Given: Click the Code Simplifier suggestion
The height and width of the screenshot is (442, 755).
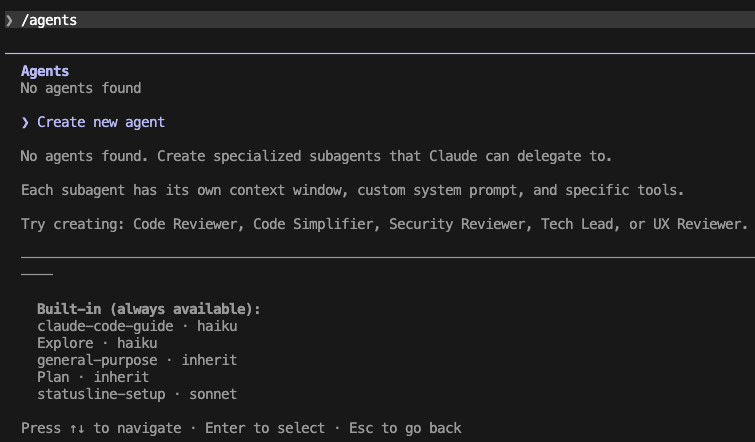Looking at the screenshot, I should 316,224.
